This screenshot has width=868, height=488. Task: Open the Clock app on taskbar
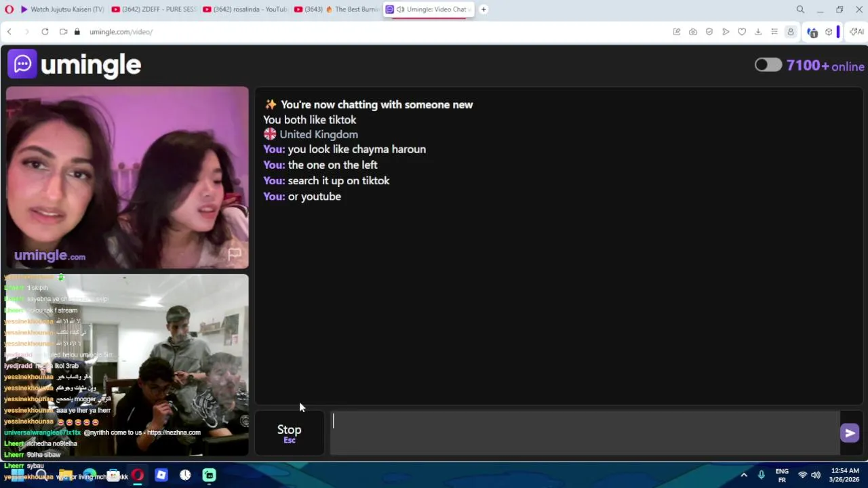tap(185, 475)
